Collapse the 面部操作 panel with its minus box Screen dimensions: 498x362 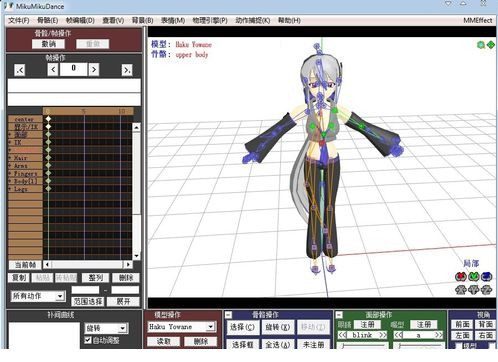tap(339, 314)
